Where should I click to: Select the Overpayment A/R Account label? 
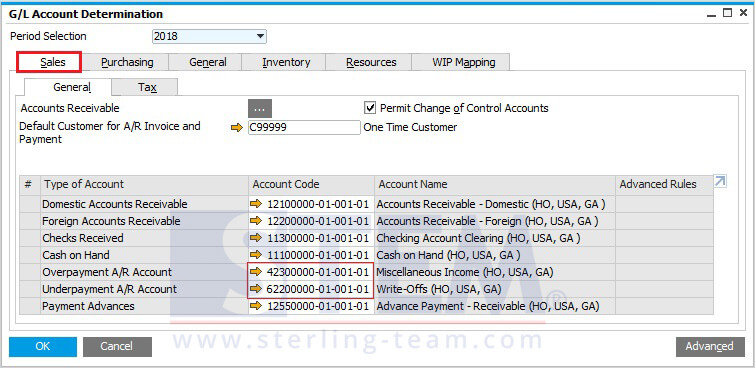pyautogui.click(x=107, y=272)
